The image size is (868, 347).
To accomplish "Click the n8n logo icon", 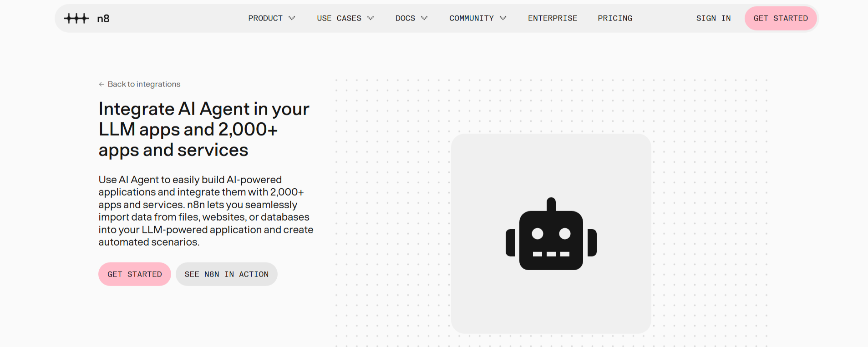I will [x=76, y=18].
